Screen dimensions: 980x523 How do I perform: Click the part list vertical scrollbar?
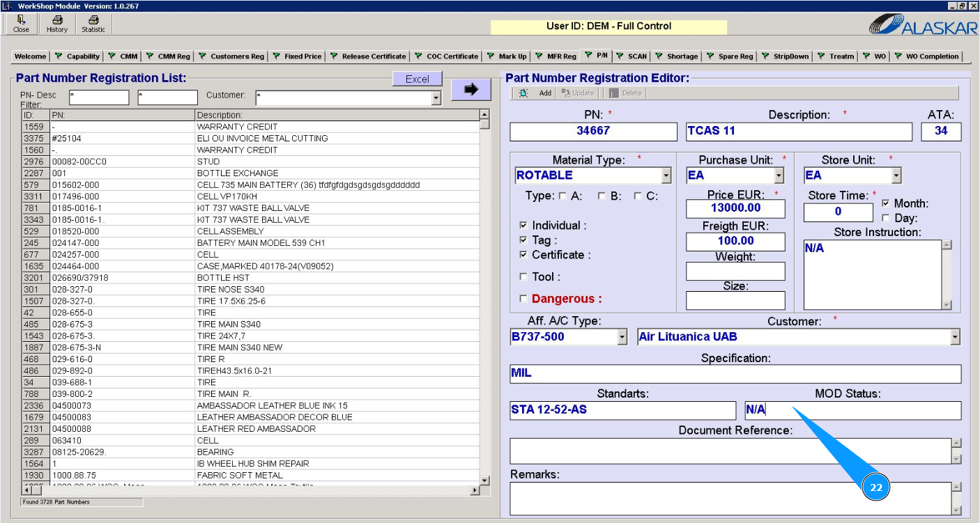[x=484, y=299]
